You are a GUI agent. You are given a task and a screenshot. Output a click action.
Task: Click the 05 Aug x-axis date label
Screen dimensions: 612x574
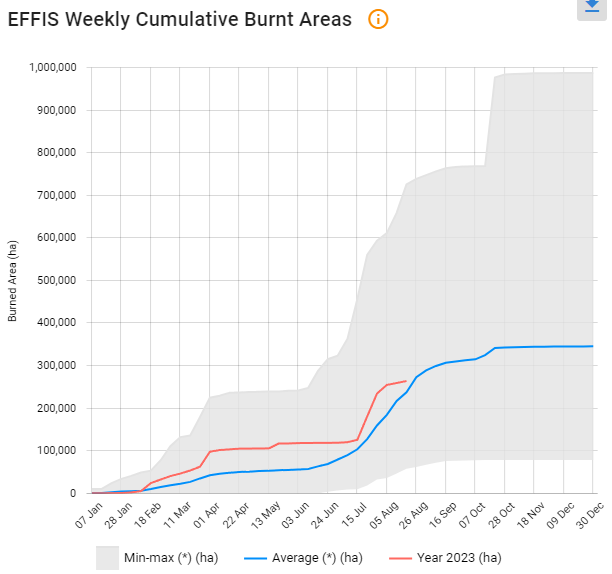[x=384, y=515]
